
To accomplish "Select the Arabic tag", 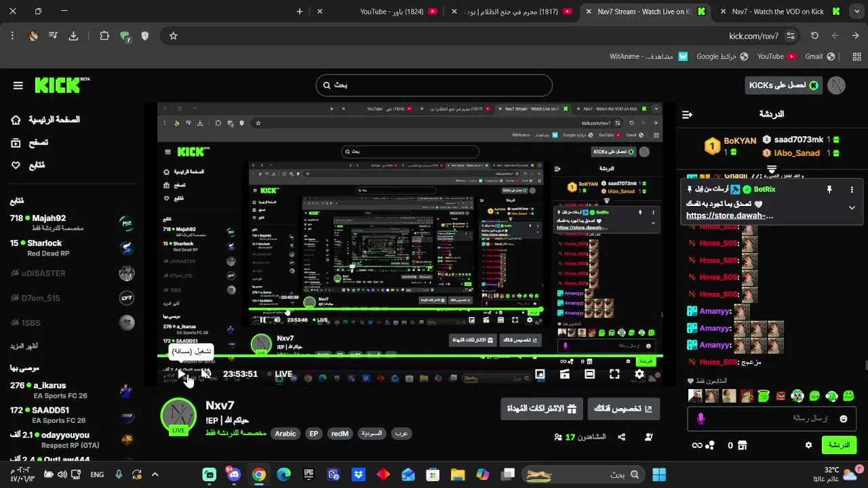I will (x=285, y=434).
